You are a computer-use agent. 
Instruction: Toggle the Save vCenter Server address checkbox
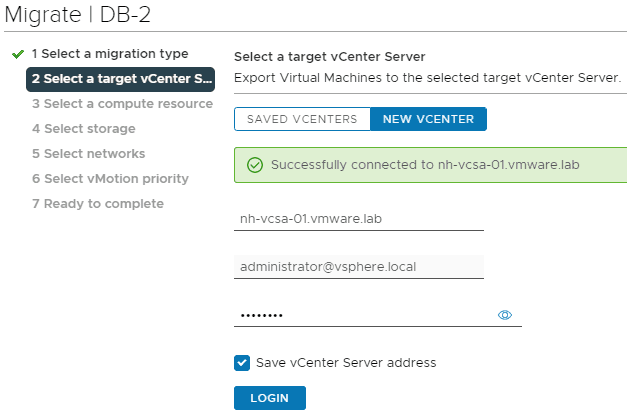click(241, 363)
